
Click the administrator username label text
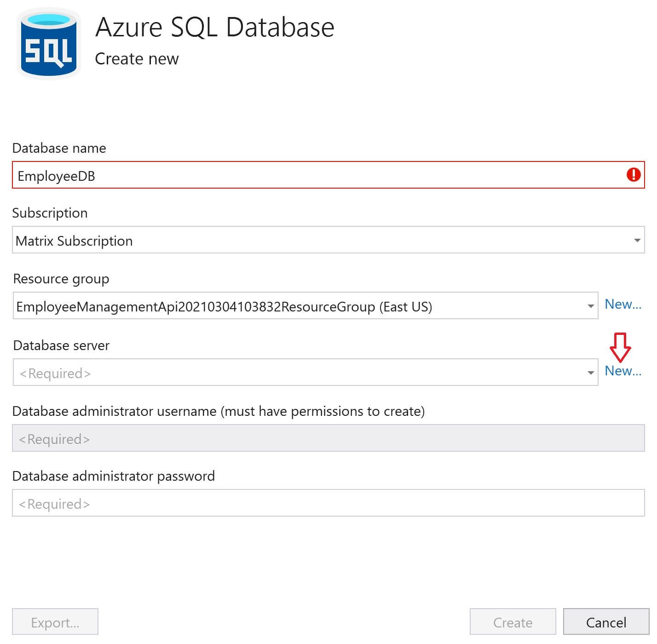[x=219, y=411]
